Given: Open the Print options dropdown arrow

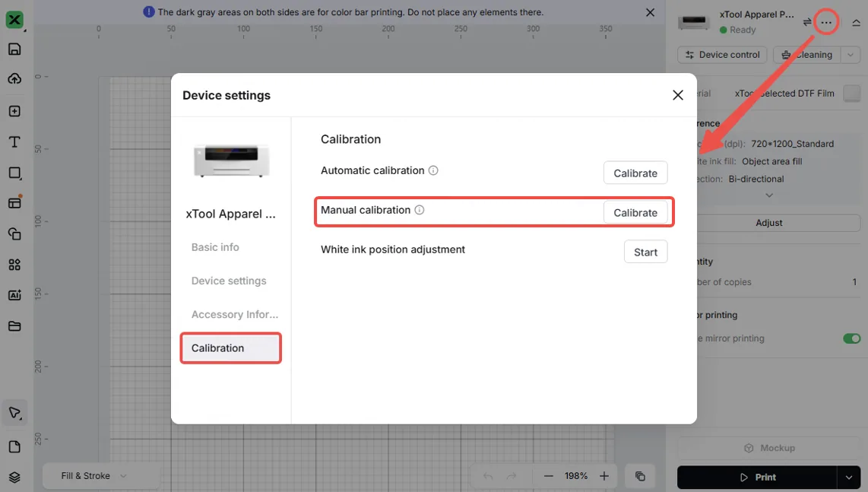Looking at the screenshot, I should [849, 477].
